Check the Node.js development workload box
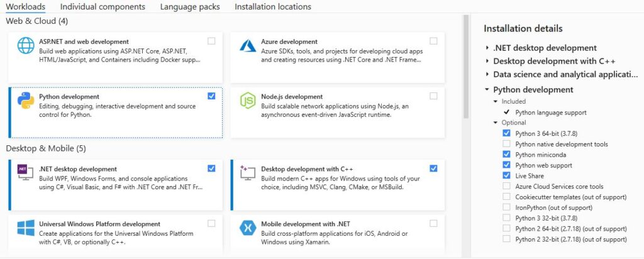 [433, 96]
